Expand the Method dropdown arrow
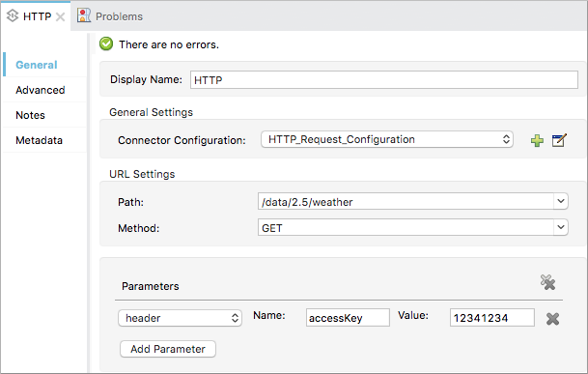This screenshot has height=374, width=588. (x=561, y=227)
